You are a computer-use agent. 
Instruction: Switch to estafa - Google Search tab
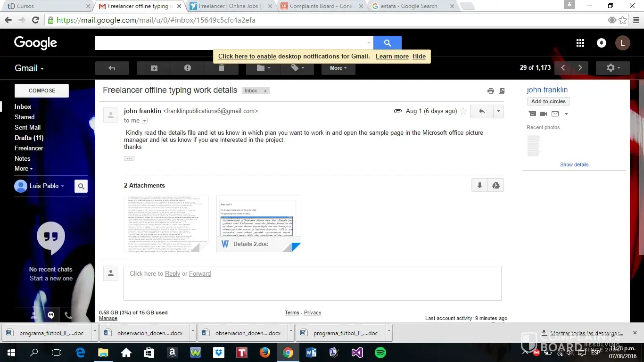click(413, 6)
